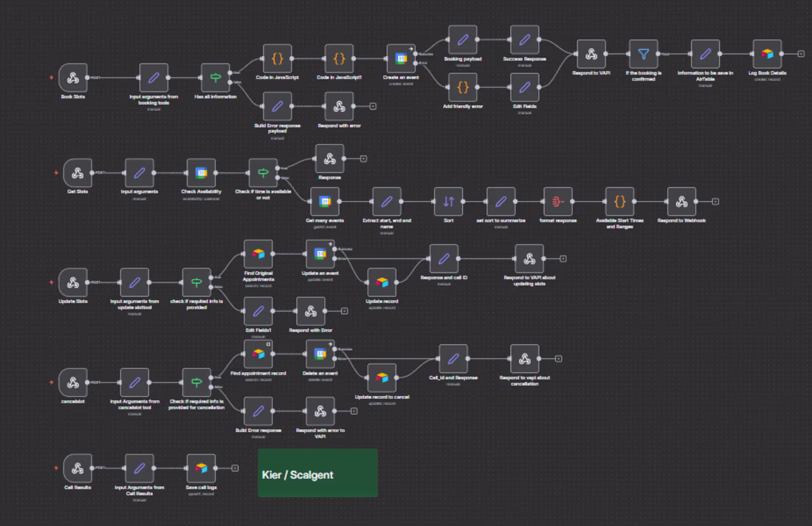
Task: Select the cancelslot webhook node
Action: [x=73, y=383]
